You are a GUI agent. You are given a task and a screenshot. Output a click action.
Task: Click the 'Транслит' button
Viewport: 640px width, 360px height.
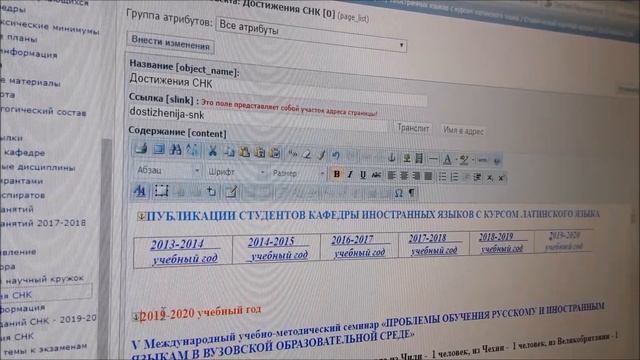[x=413, y=128]
